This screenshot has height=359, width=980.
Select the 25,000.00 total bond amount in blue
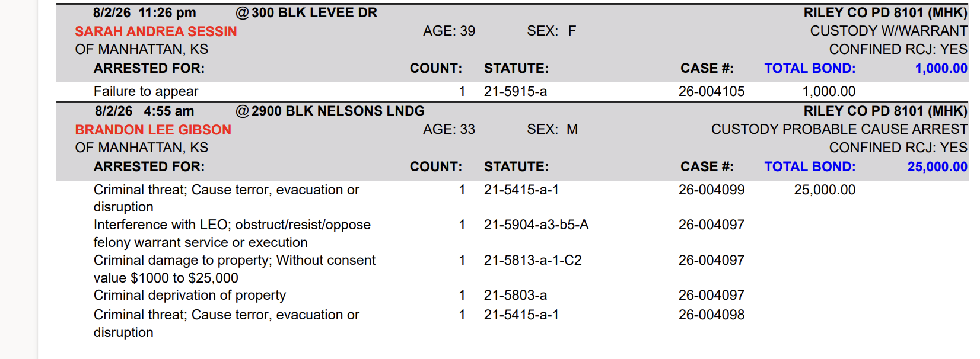click(937, 166)
